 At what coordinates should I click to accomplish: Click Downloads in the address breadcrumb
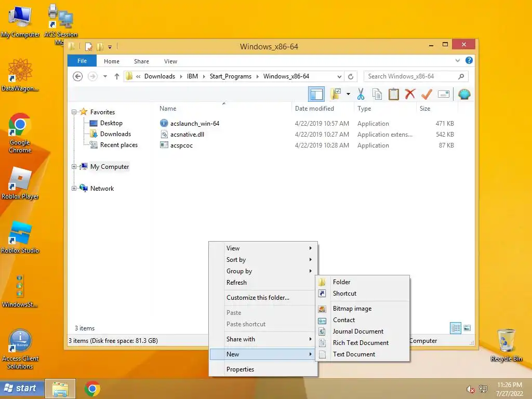[x=159, y=76]
